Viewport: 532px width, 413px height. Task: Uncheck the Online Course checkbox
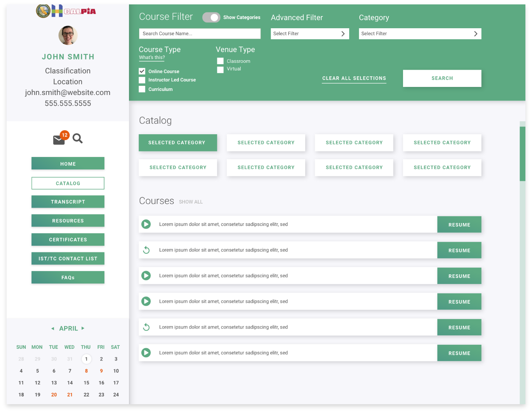click(x=142, y=71)
